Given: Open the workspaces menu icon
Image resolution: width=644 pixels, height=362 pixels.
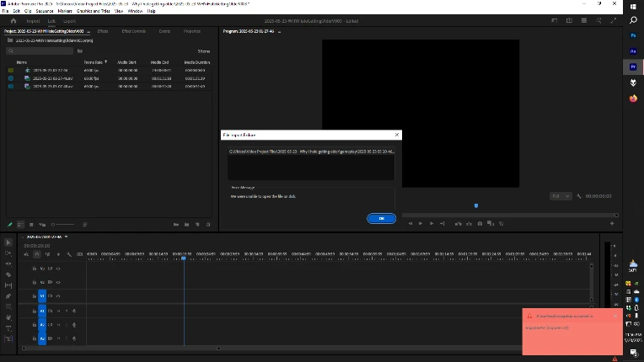Looking at the screenshot, I should (555, 20).
